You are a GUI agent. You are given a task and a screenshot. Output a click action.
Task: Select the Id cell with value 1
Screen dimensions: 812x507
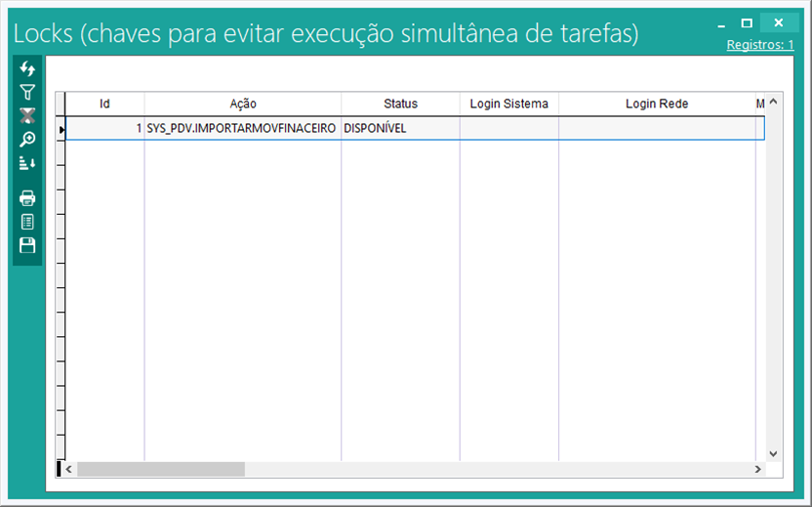(x=104, y=128)
